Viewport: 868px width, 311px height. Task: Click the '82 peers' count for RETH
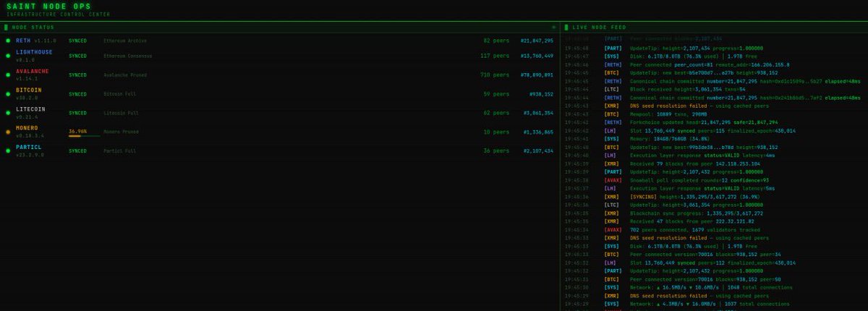(497, 41)
